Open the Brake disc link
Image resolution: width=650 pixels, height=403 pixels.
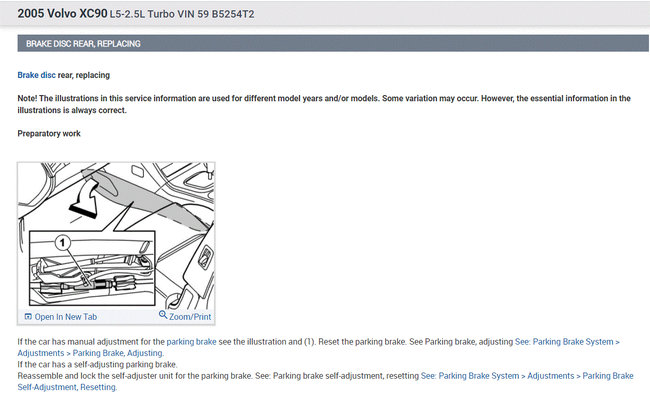coord(36,75)
